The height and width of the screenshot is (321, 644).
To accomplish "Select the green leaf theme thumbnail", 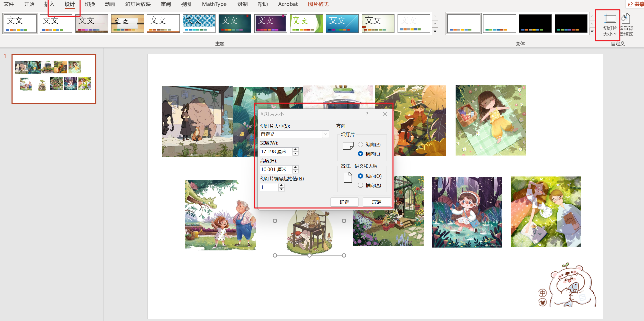I will [306, 23].
